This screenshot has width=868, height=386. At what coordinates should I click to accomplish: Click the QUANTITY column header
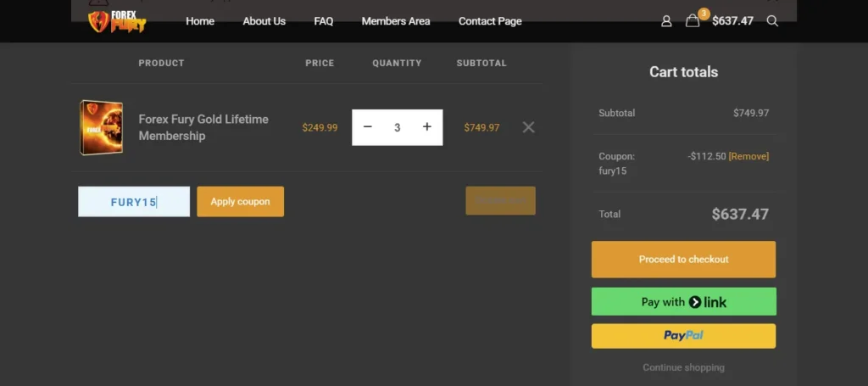[397, 63]
